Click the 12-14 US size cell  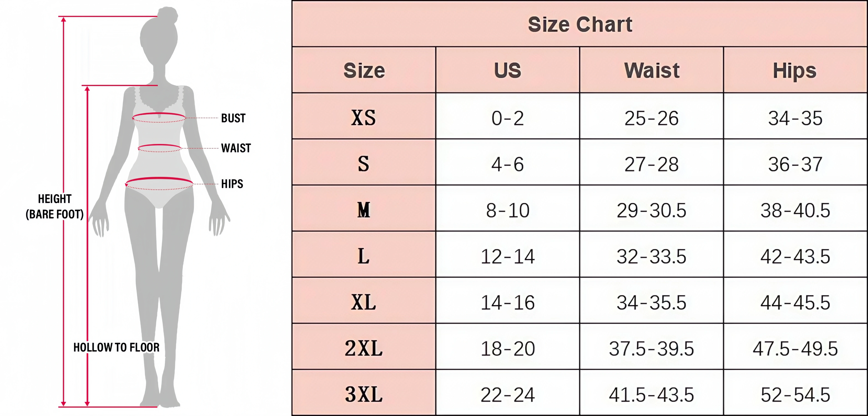(507, 256)
